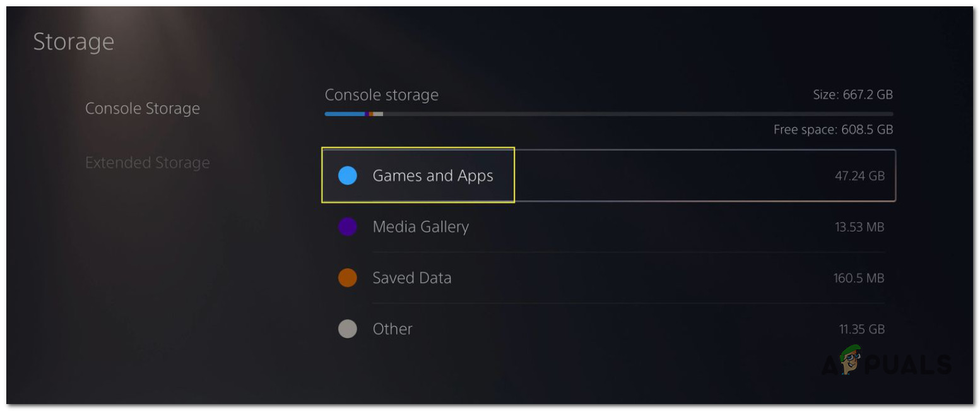Screen dimensions: 980x411
Task: Expand the Saved Data category details
Action: (x=413, y=278)
